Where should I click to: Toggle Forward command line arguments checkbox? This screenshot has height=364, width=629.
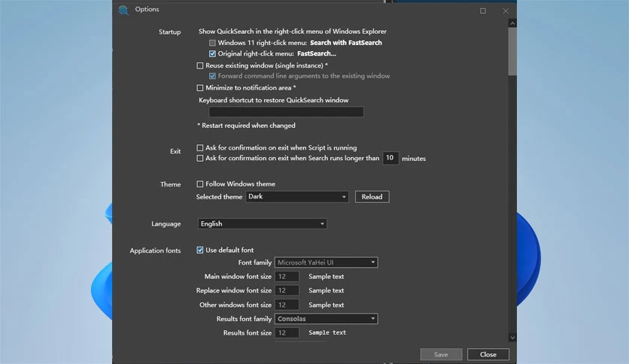[x=212, y=76]
